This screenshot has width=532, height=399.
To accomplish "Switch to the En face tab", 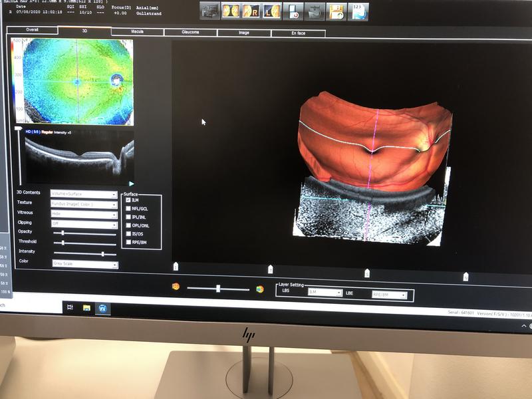I will click(299, 33).
